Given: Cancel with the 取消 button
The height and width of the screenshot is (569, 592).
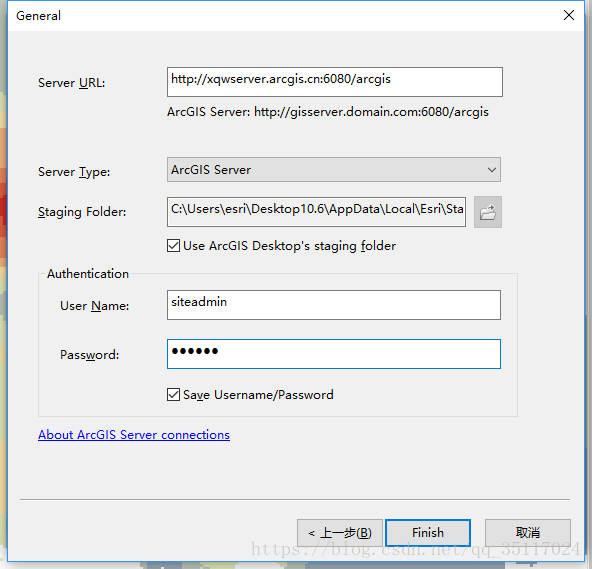Looking at the screenshot, I should 527,532.
